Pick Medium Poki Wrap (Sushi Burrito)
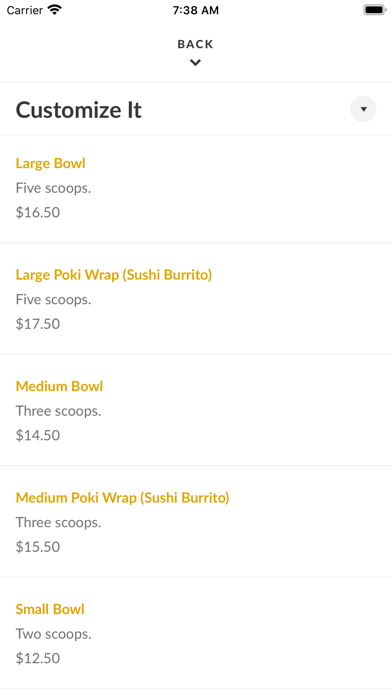 [x=196, y=522]
